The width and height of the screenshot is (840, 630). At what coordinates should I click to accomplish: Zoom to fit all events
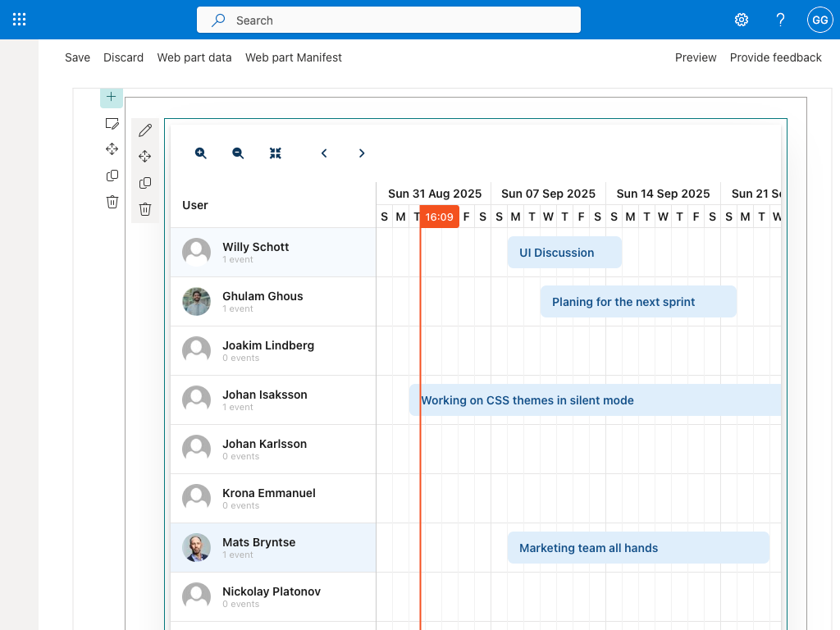click(276, 153)
